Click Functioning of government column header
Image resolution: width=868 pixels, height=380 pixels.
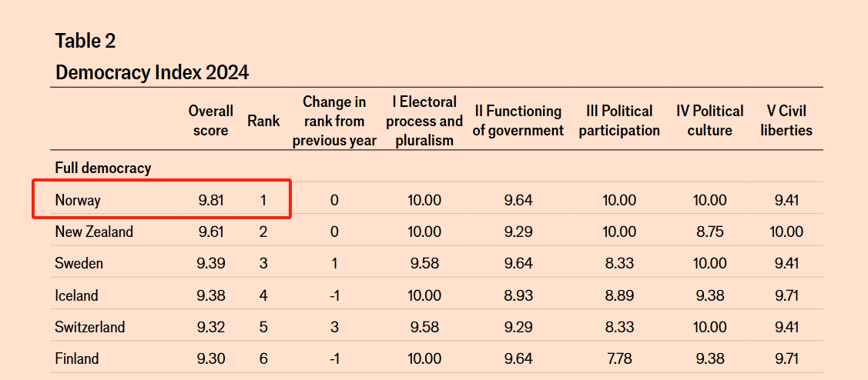[x=518, y=121]
